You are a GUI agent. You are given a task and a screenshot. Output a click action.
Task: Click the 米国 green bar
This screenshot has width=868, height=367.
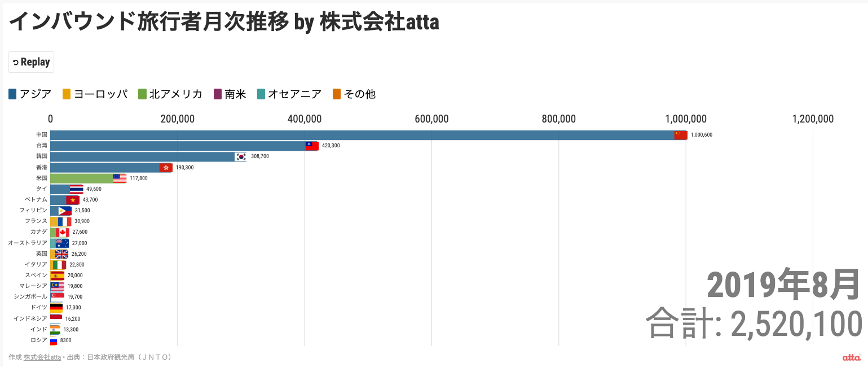click(x=82, y=178)
